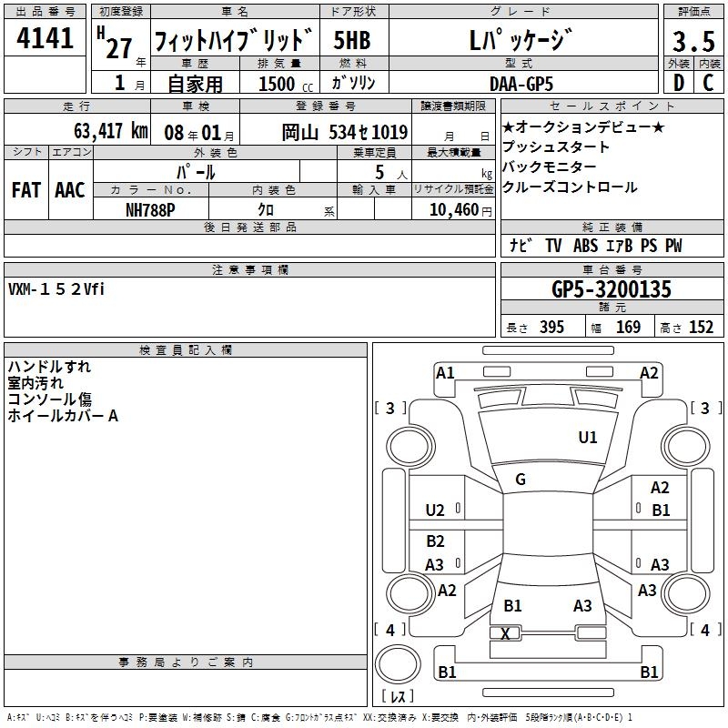Select lot number 4141

point(45,38)
